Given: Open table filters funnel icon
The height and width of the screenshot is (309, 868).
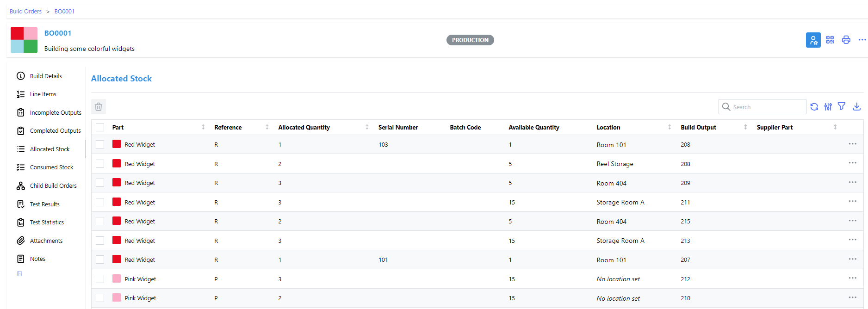Looking at the screenshot, I should pyautogui.click(x=842, y=106).
